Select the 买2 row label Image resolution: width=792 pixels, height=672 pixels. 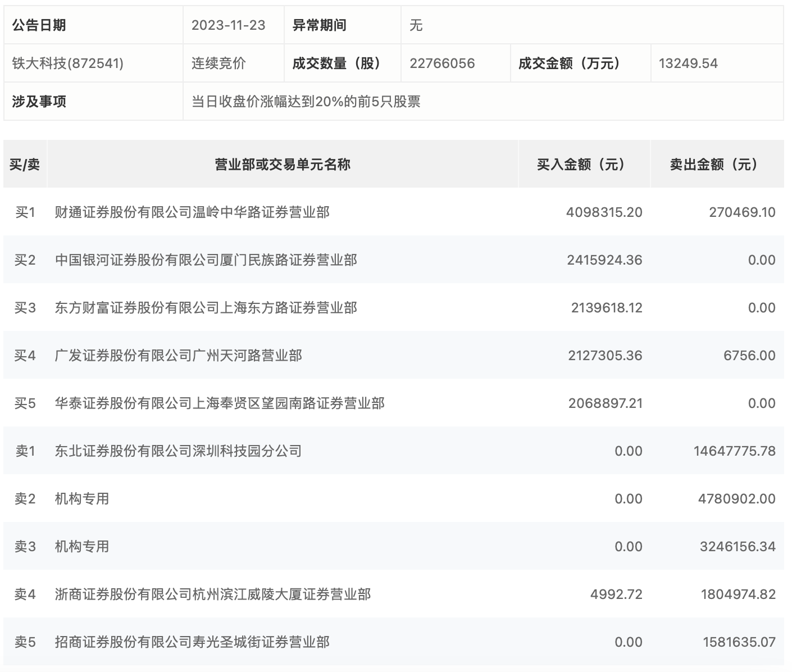tap(25, 260)
